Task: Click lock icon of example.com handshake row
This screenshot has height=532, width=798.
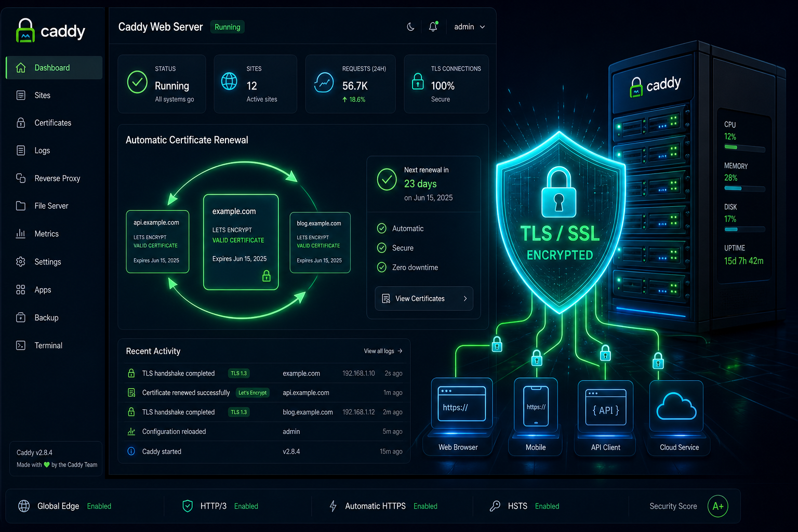Action: [131, 373]
